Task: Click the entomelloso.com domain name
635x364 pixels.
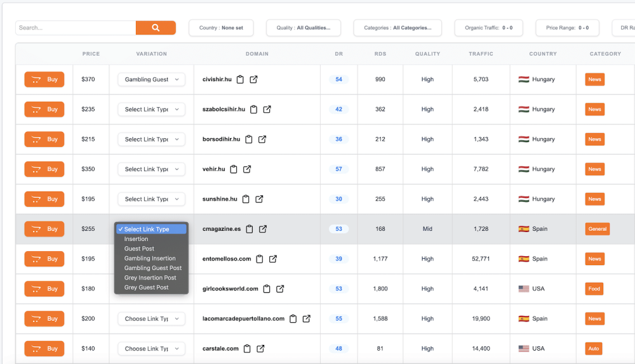Action: tap(227, 259)
